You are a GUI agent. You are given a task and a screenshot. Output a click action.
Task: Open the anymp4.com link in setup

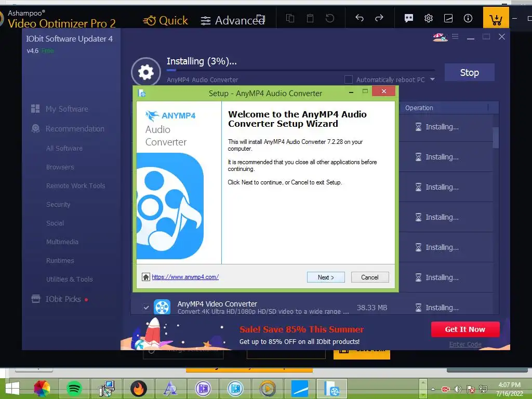click(x=185, y=277)
